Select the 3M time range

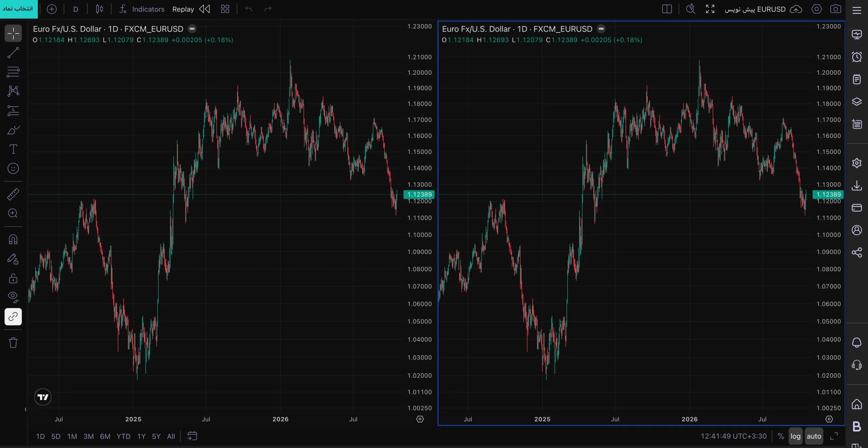pos(88,436)
